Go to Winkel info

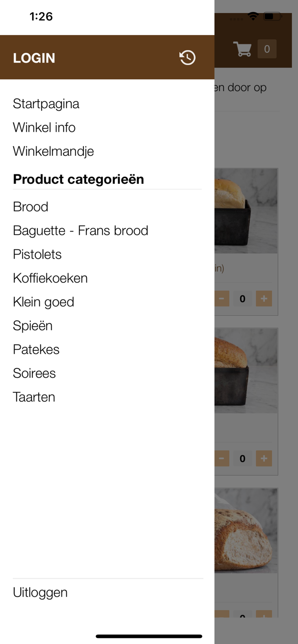(x=44, y=128)
